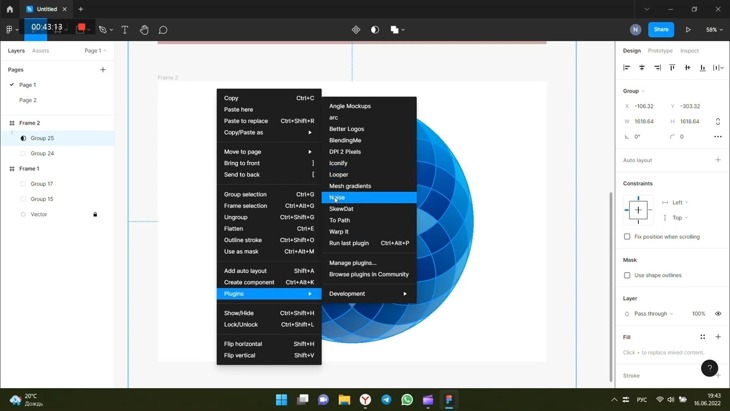Switch to the Prototype tab

[660, 51]
